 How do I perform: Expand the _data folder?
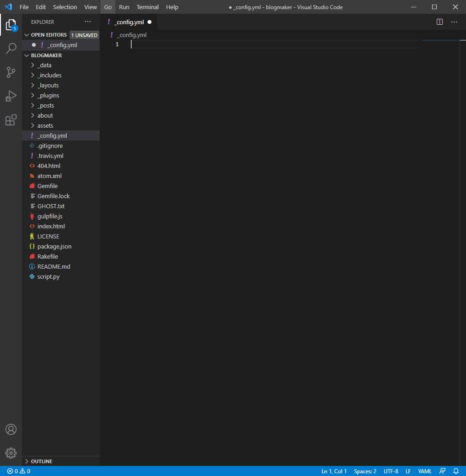click(61, 65)
